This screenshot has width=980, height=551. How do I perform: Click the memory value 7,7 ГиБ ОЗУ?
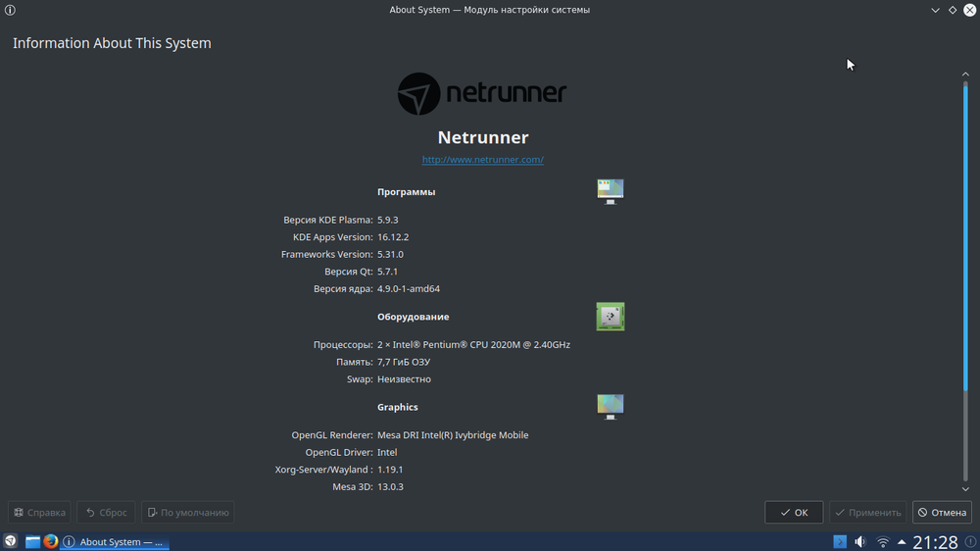(403, 362)
